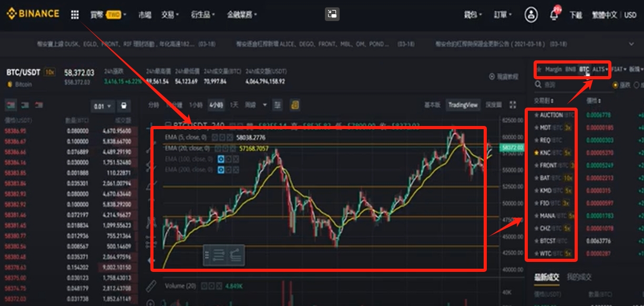644x306 pixels.
Task: Open the user account profile icon
Action: [x=531, y=15]
